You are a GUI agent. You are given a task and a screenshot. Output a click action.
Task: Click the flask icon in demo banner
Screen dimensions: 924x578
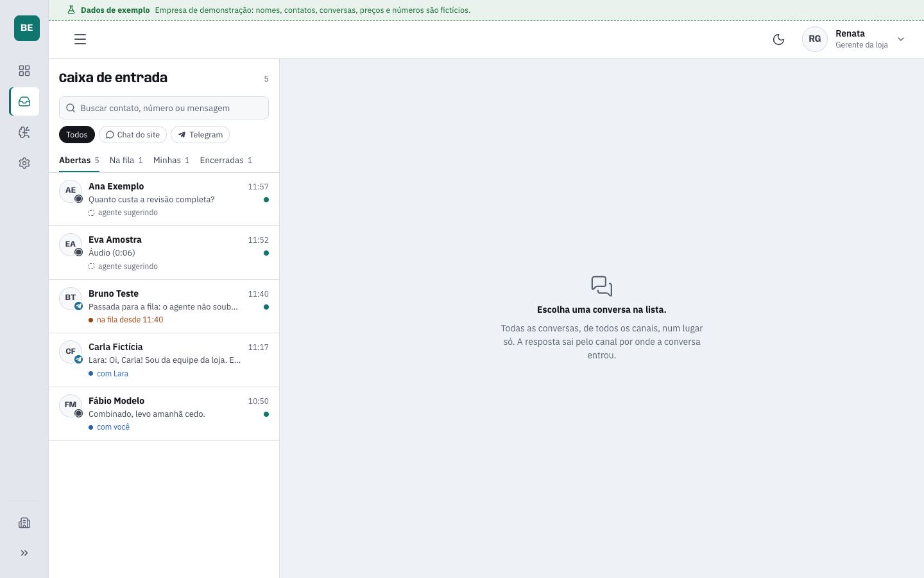click(x=71, y=10)
